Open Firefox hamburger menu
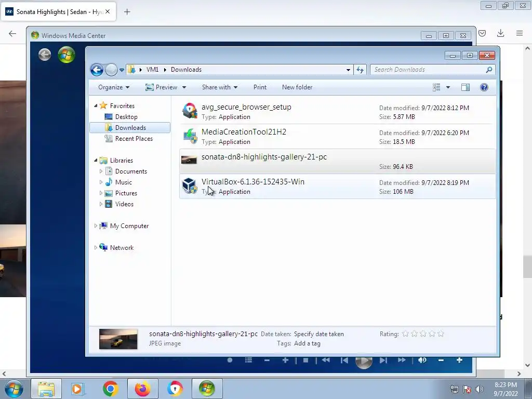532x399 pixels. [520, 33]
